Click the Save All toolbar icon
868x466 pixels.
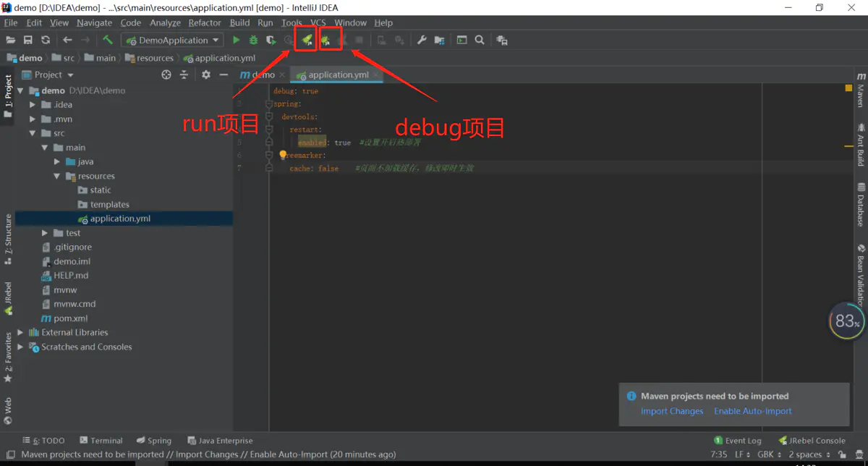(x=28, y=41)
